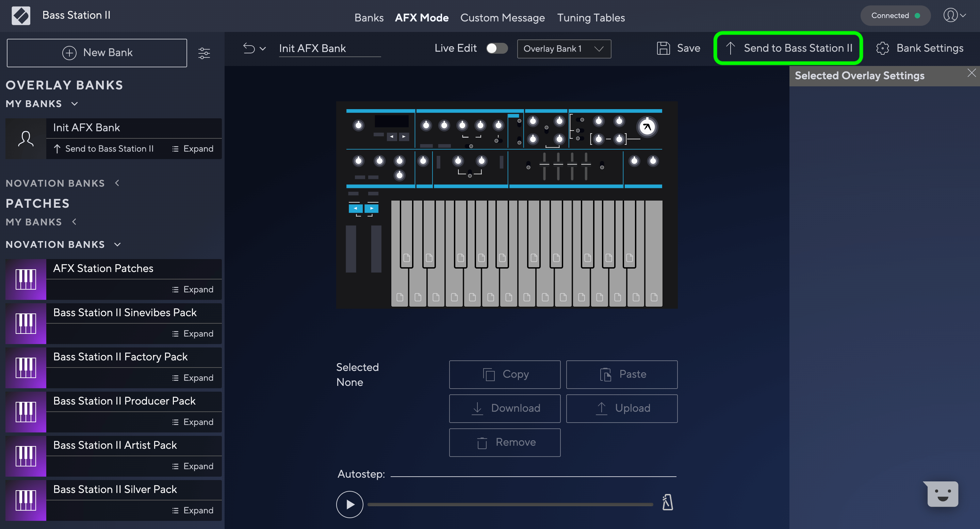Click the autostep speed slider track

(x=510, y=504)
